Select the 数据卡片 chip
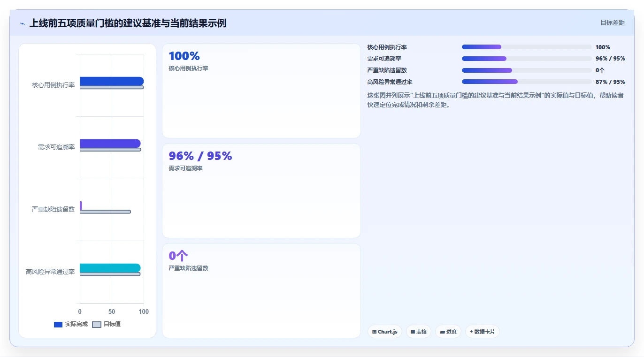 click(483, 332)
